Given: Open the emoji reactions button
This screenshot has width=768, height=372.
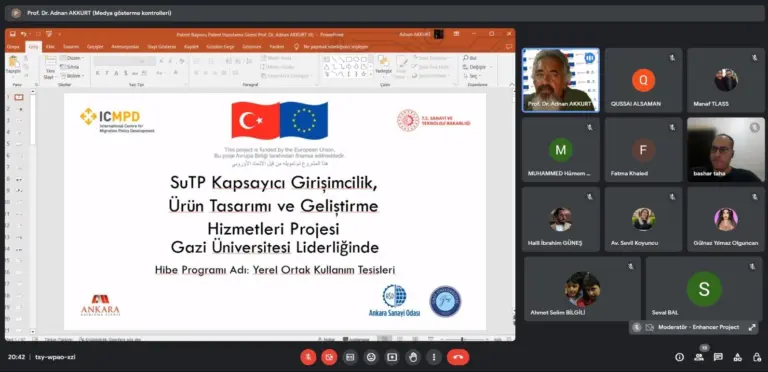Looking at the screenshot, I should 371,357.
